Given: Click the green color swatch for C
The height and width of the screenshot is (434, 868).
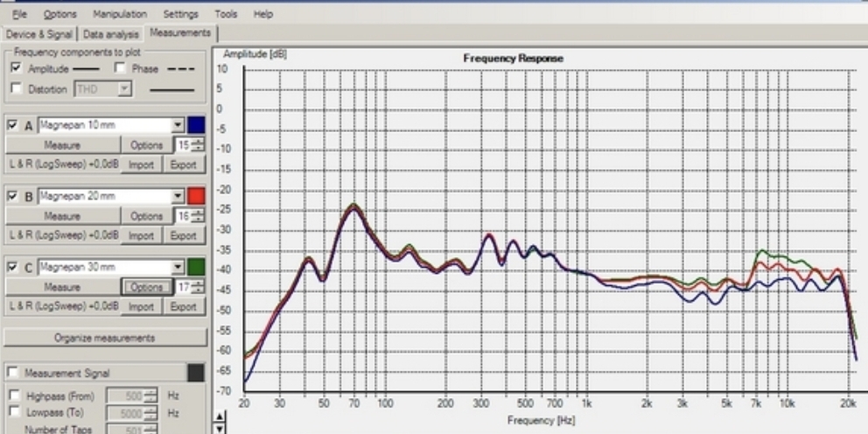Looking at the screenshot, I should tap(196, 268).
